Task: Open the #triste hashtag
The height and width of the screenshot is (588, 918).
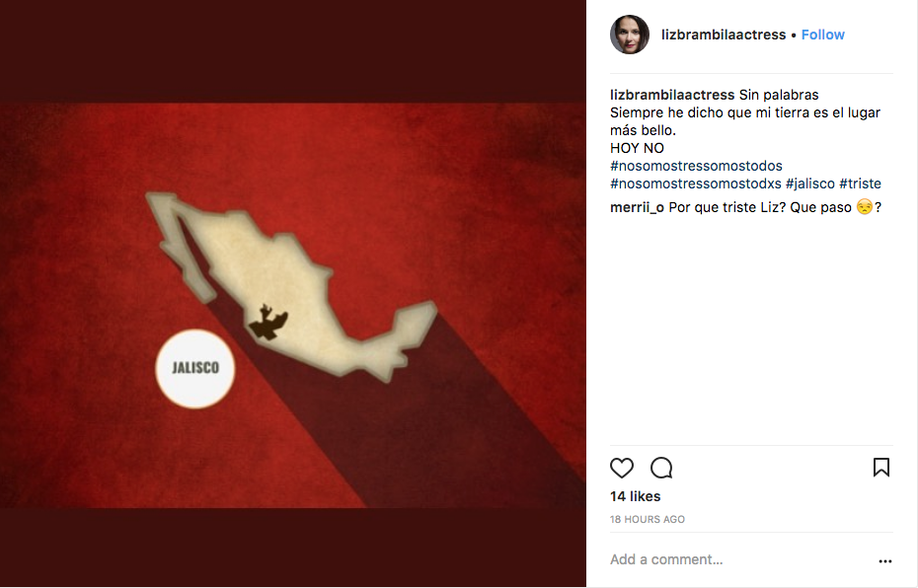Action: click(860, 184)
